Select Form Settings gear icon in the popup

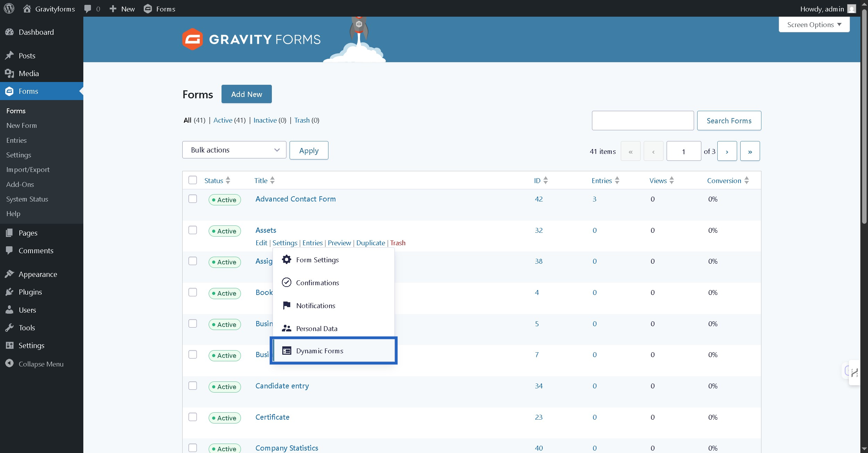coord(286,260)
